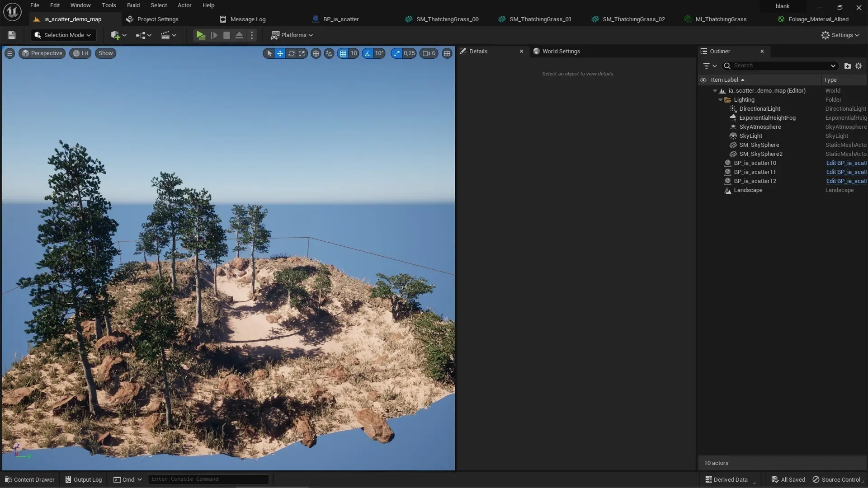This screenshot has width=868, height=488.
Task: Open the Selection Mode dropdown
Action: coord(63,35)
